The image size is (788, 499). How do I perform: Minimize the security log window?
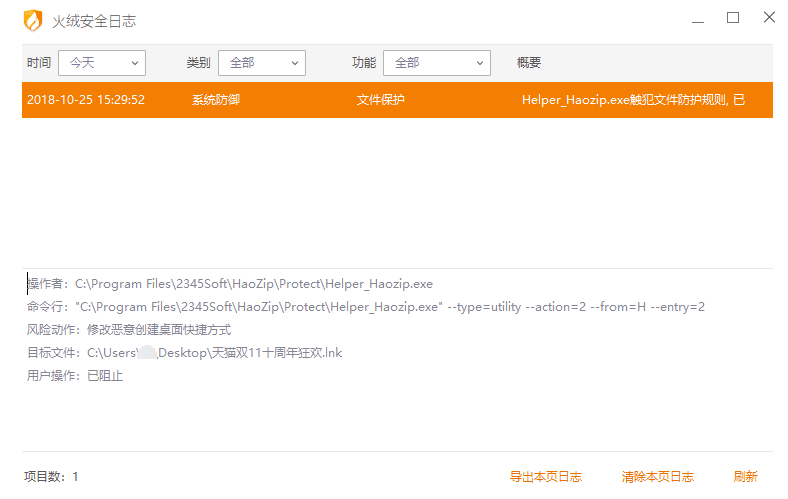tap(696, 18)
